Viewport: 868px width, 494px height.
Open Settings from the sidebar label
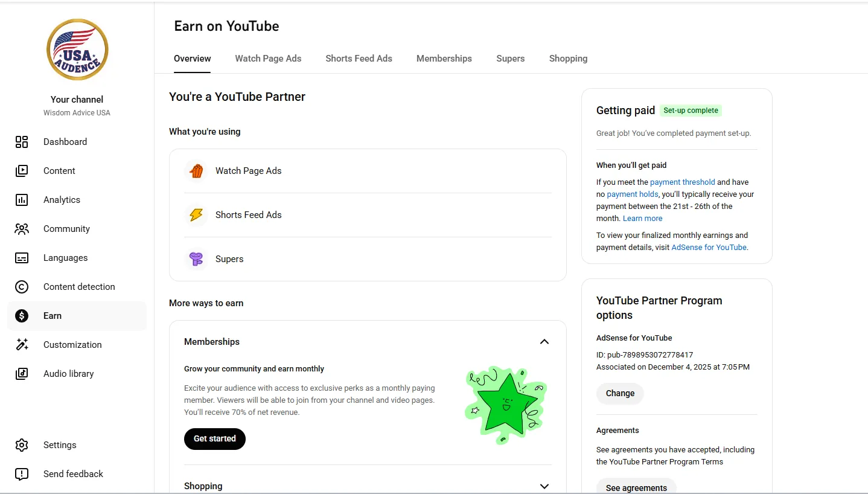pos(60,445)
